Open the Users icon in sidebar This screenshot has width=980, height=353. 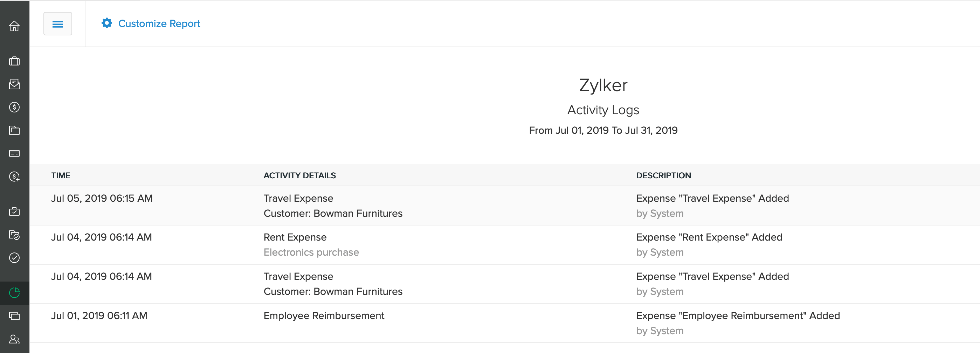click(14, 339)
